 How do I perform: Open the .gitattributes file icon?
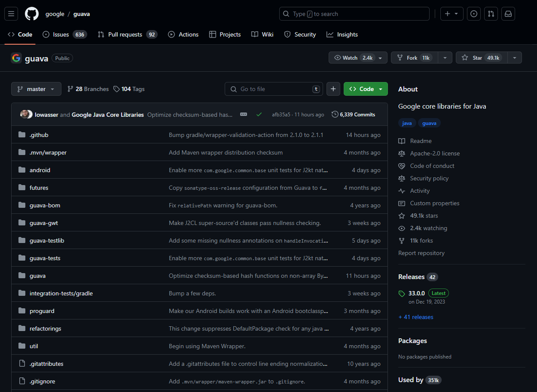pyautogui.click(x=22, y=363)
